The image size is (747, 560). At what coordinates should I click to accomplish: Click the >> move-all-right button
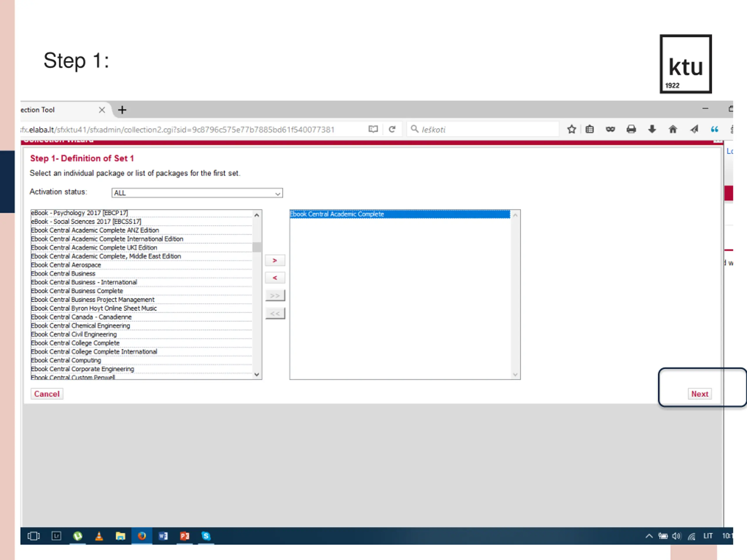pyautogui.click(x=275, y=296)
